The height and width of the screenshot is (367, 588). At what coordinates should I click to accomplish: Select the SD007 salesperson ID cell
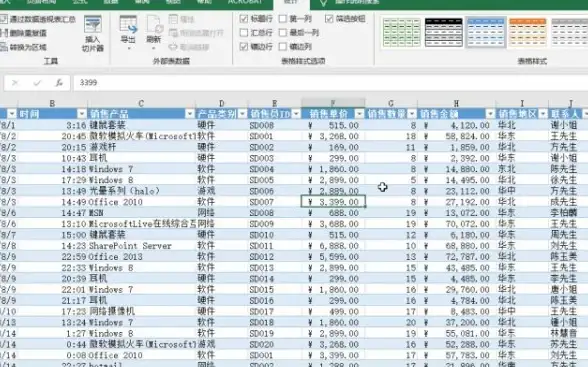[275, 202]
